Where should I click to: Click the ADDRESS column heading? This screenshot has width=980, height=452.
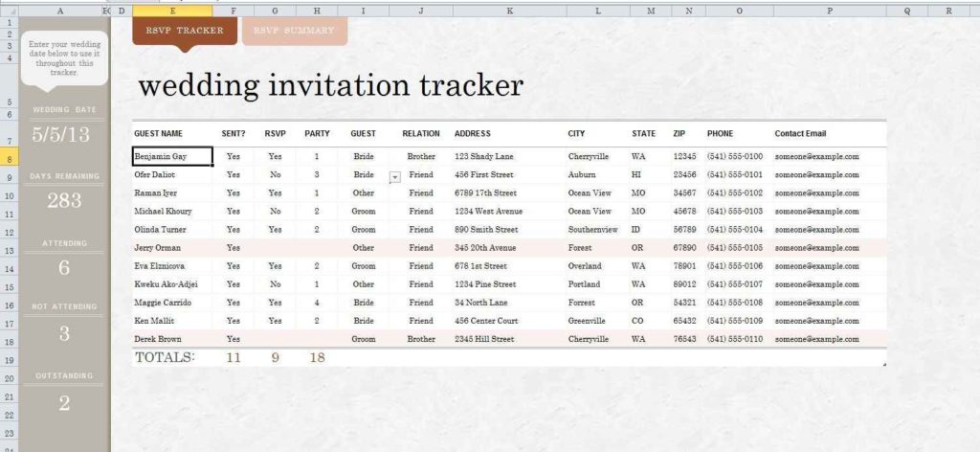473,134
